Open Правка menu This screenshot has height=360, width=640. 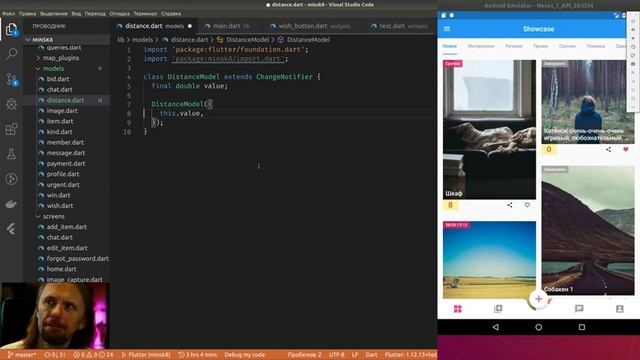[x=27, y=13]
